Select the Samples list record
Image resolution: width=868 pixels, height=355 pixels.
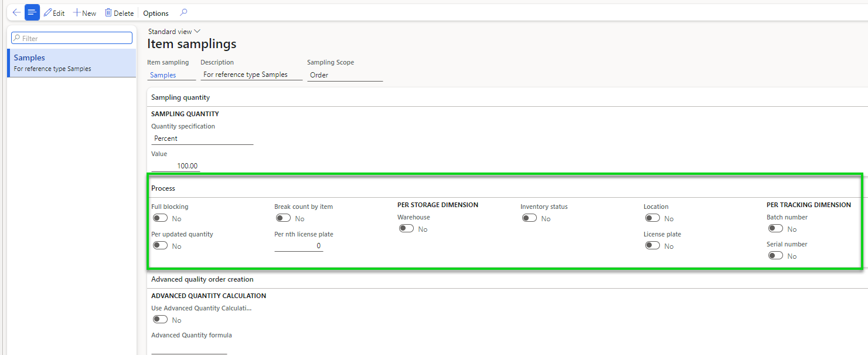click(72, 63)
